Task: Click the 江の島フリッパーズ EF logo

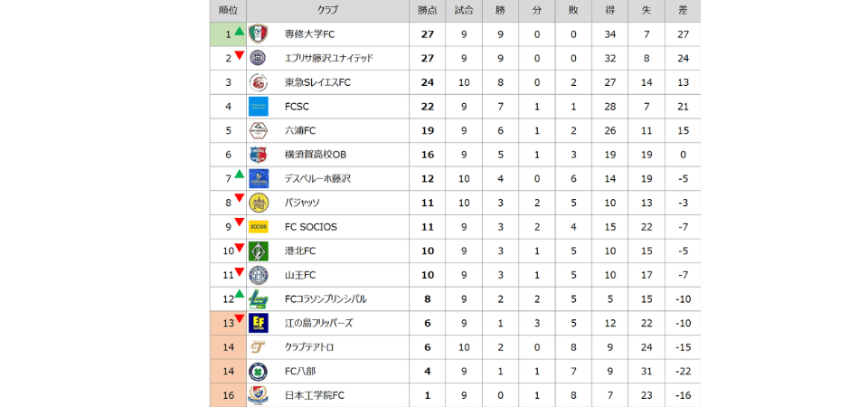Action: (x=259, y=323)
